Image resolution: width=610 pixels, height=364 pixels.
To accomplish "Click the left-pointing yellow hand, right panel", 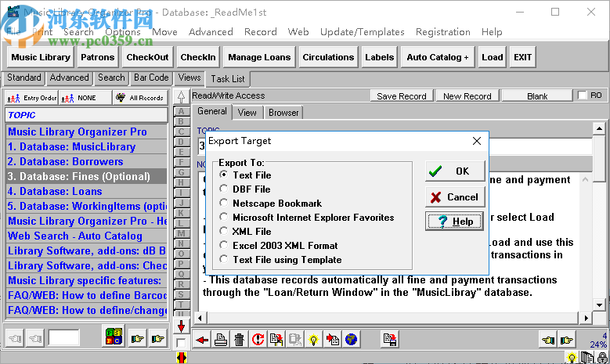I will 548,341.
